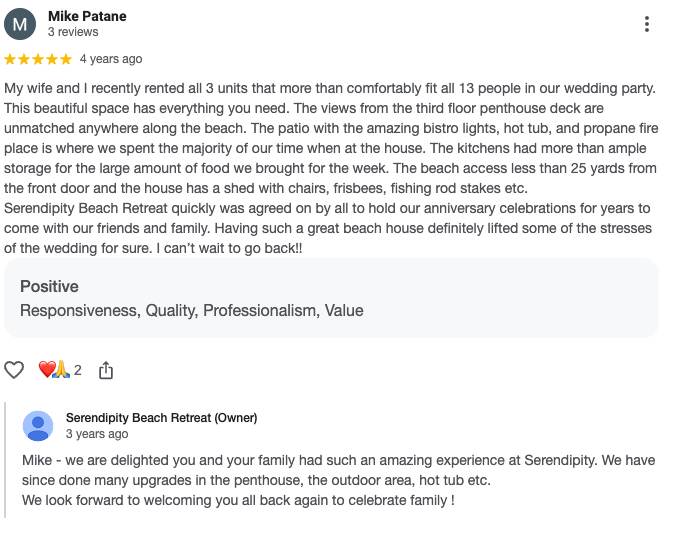The height and width of the screenshot is (533, 680).
Task: Click the owner's reply message text
Action: 338,480
